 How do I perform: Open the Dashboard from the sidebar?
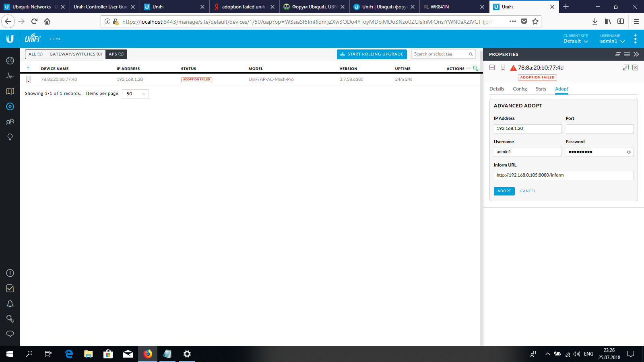tap(10, 60)
